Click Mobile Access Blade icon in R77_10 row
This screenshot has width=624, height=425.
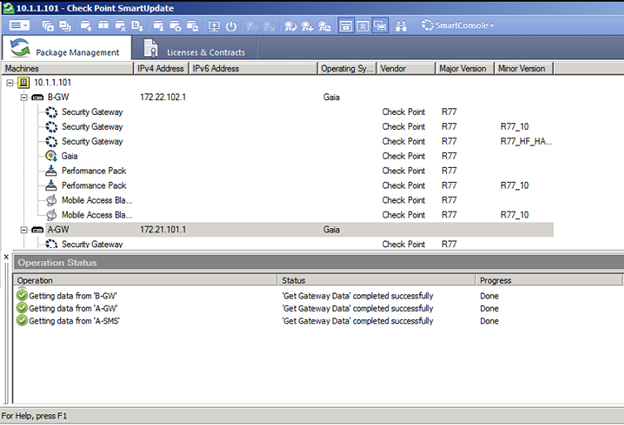point(51,215)
